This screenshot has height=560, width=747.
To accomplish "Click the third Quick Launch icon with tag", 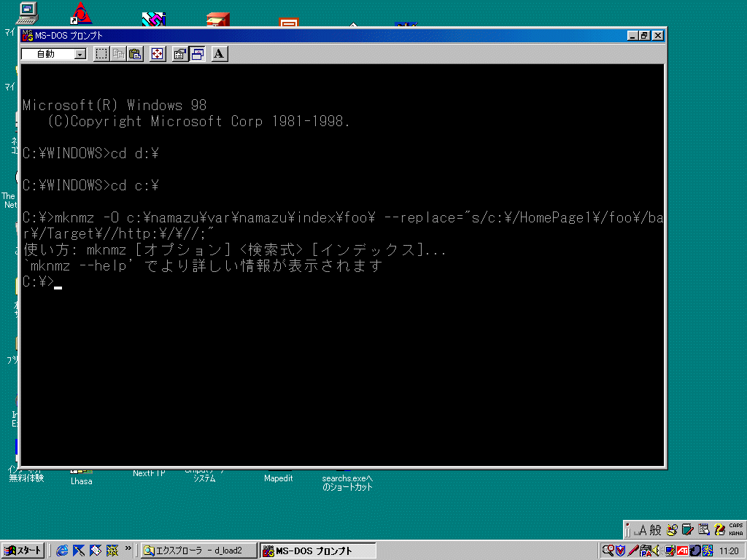I will [96, 551].
